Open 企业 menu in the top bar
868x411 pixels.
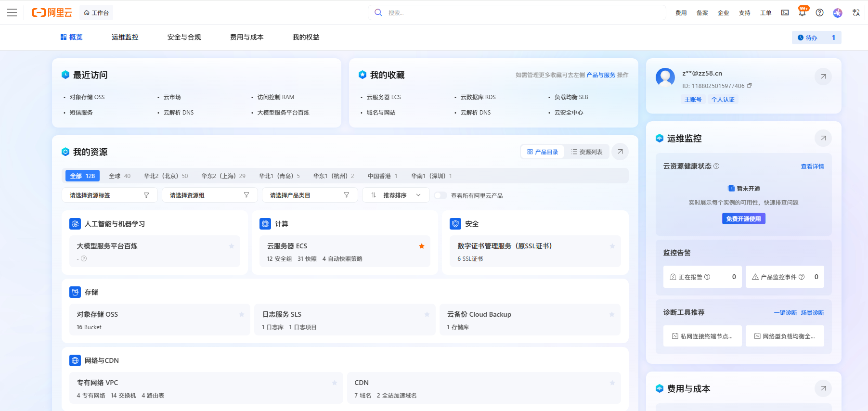point(724,13)
